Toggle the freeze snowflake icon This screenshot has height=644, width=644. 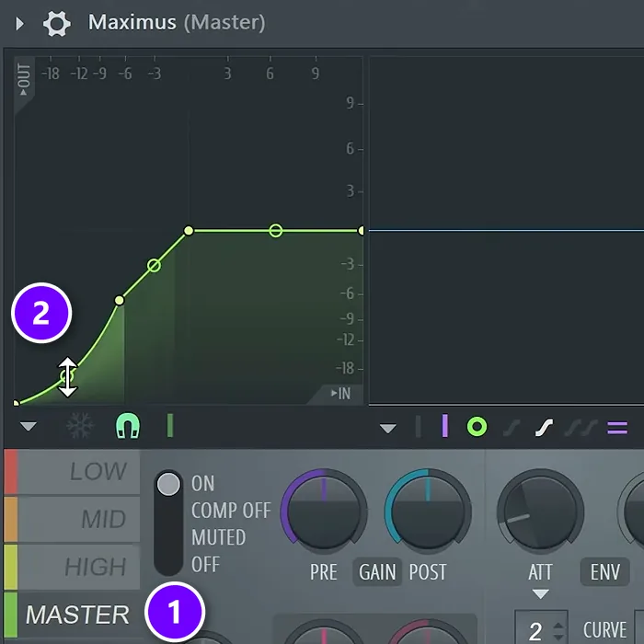(x=80, y=425)
